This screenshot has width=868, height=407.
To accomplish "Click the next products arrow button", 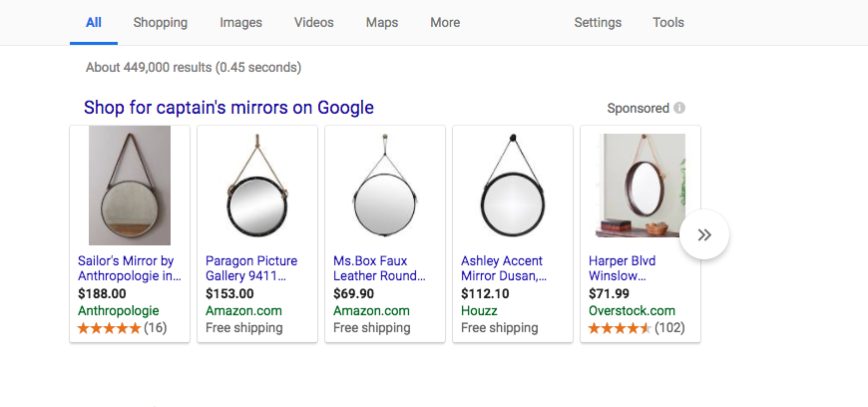I will (x=704, y=235).
